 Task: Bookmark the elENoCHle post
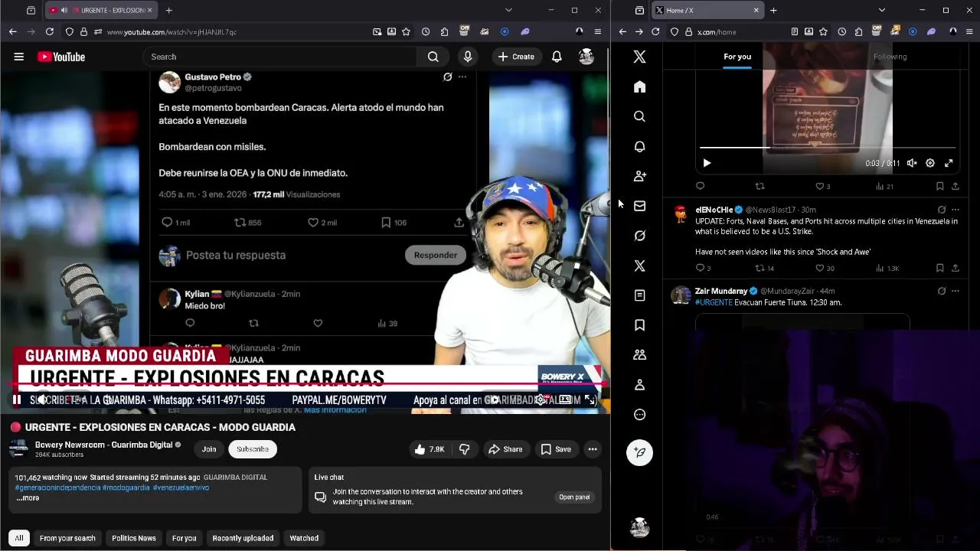click(x=939, y=268)
